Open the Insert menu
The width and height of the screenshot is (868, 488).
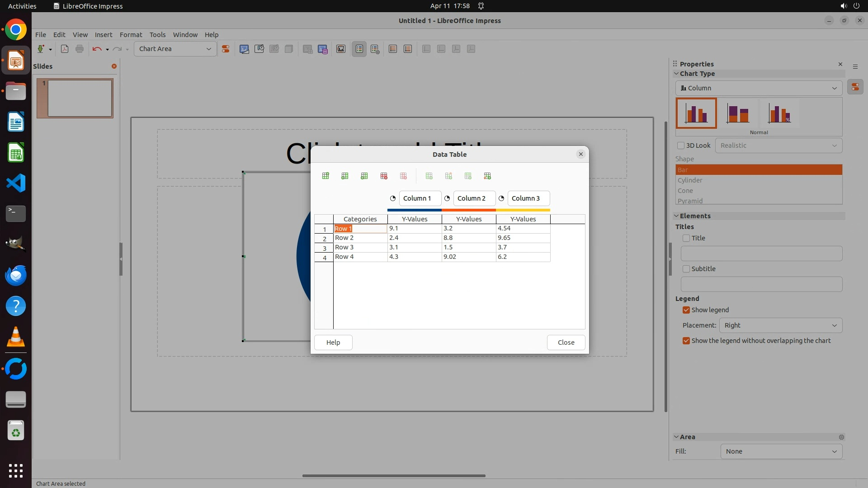pyautogui.click(x=103, y=34)
